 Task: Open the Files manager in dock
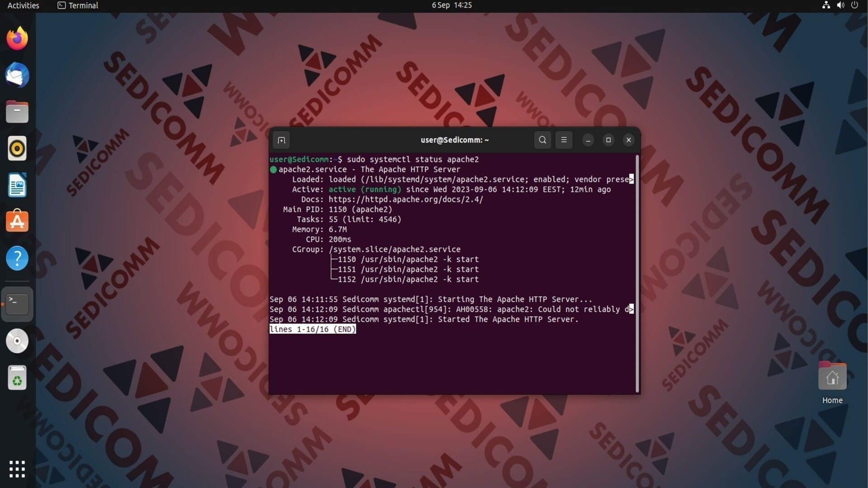click(x=17, y=112)
